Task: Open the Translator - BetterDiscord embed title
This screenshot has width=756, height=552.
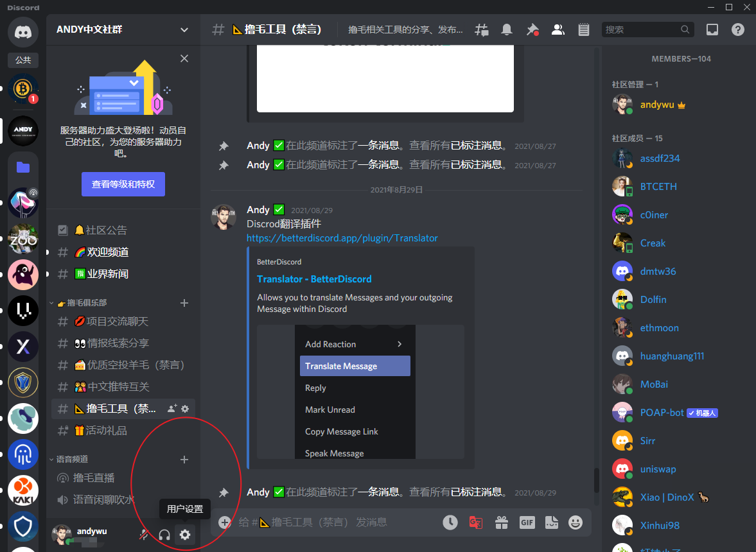Action: click(x=314, y=279)
